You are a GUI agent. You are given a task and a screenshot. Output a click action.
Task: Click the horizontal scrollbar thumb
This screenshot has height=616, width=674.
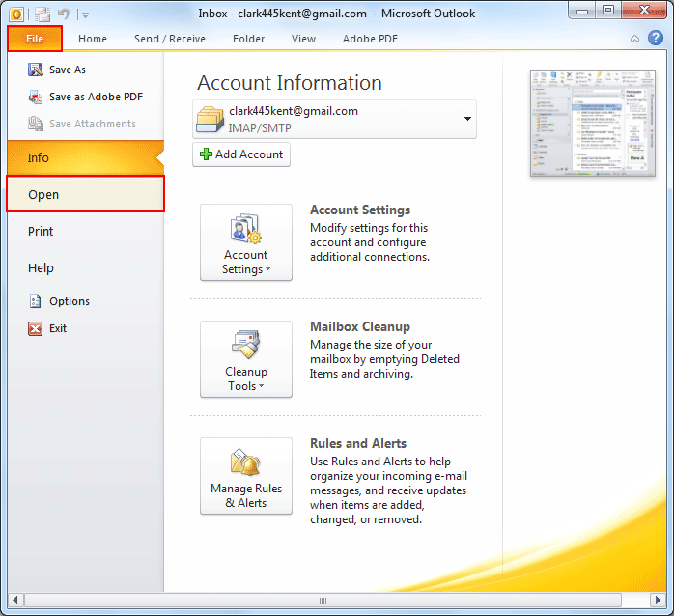pos(323,601)
